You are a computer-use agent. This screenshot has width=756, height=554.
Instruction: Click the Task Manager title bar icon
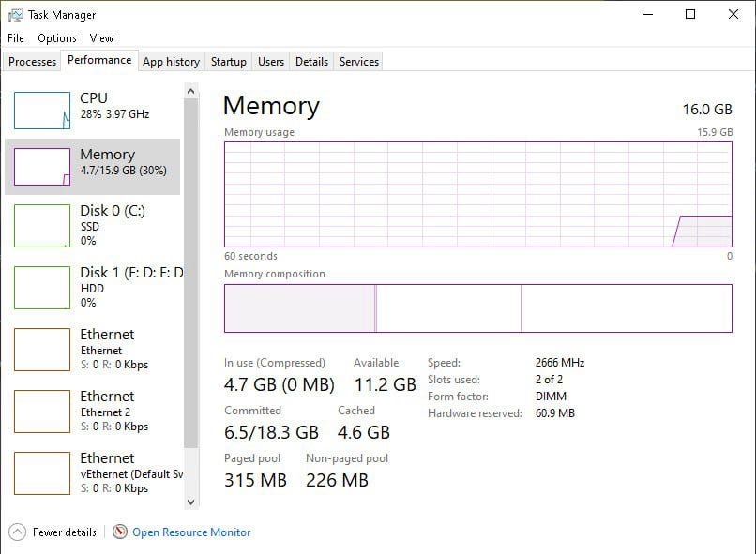15,15
